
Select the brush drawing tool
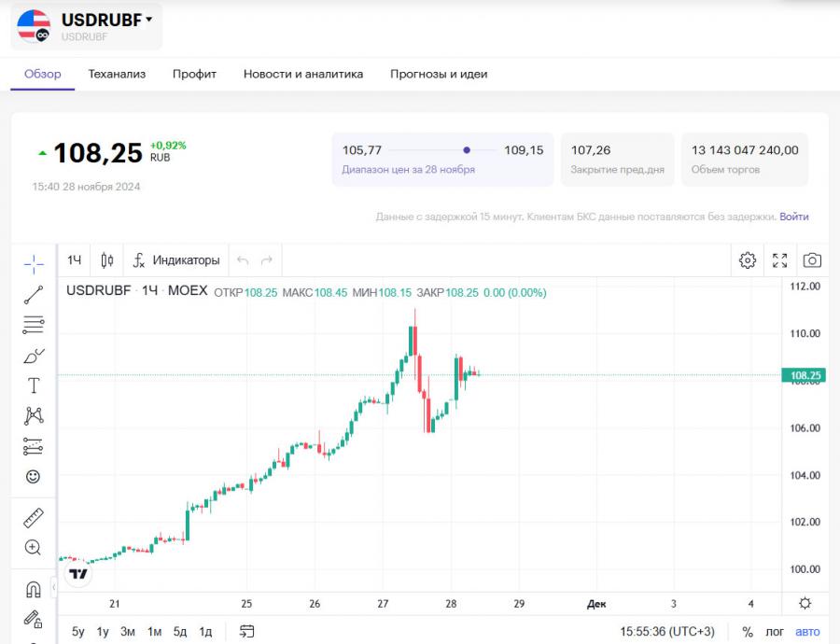coord(33,356)
